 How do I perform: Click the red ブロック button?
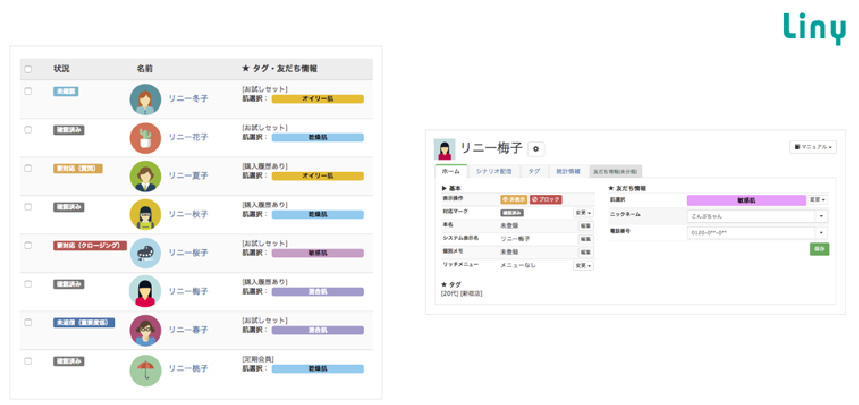click(x=546, y=200)
